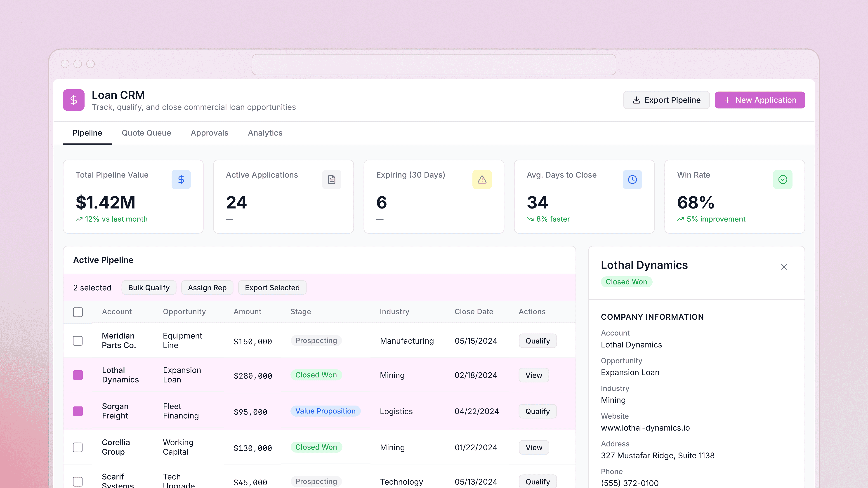
Task: Qualify the Scarif Systems opportunity
Action: pyautogui.click(x=538, y=482)
